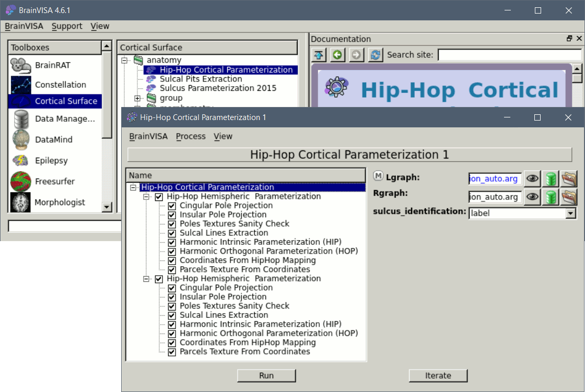Collapse the anatomy folder in the tree
Image resolution: width=585 pixels, height=392 pixels.
point(124,61)
